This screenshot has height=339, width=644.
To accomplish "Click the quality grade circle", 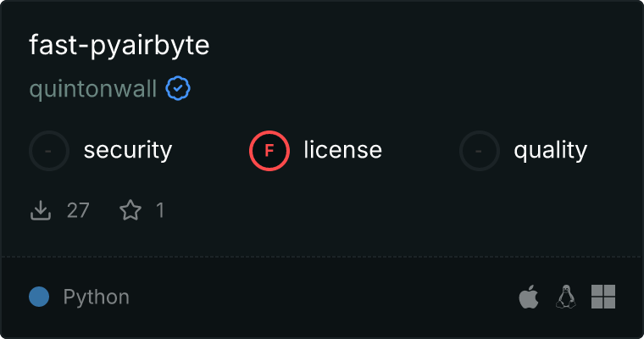I will point(480,151).
